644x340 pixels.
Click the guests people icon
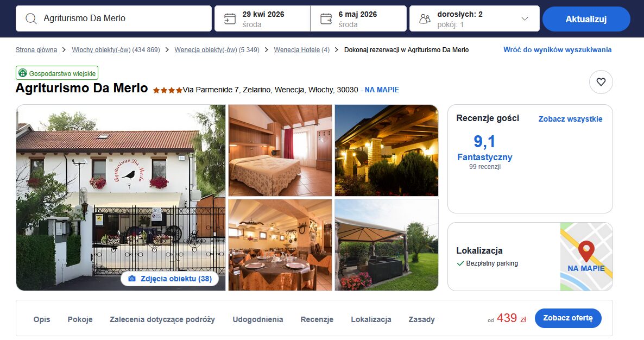click(x=425, y=19)
